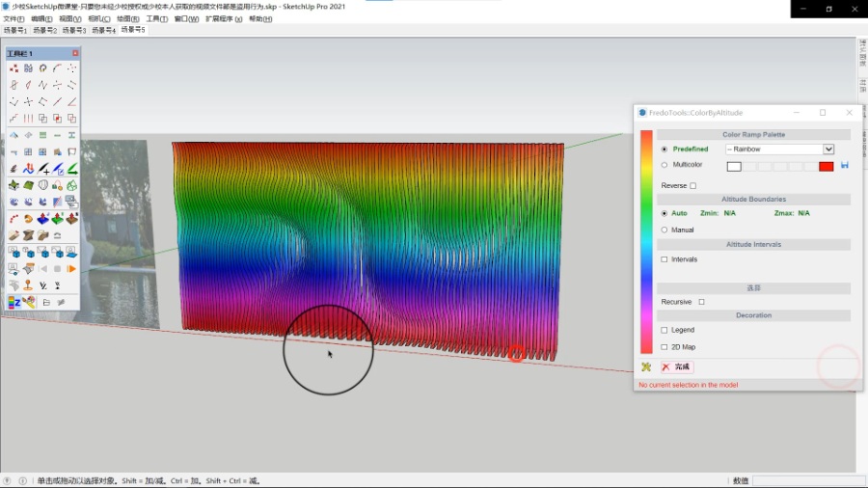
Task: Click the info icon in status bar
Action: point(23,481)
